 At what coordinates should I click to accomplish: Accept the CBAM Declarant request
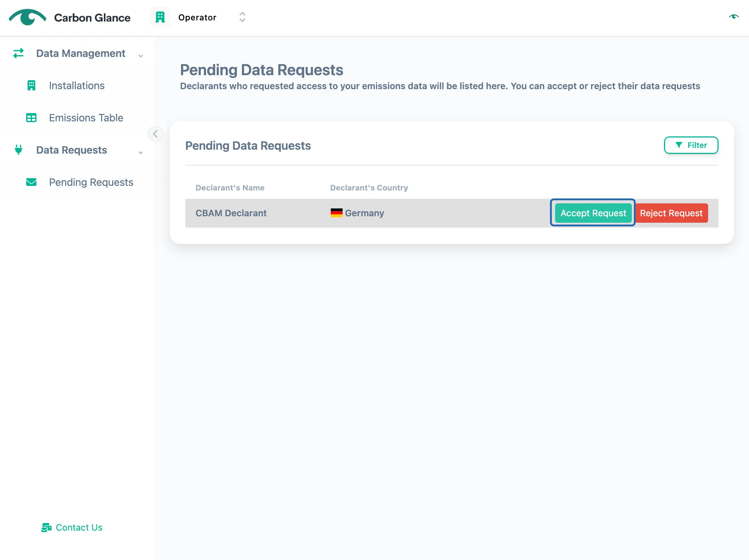pos(593,213)
